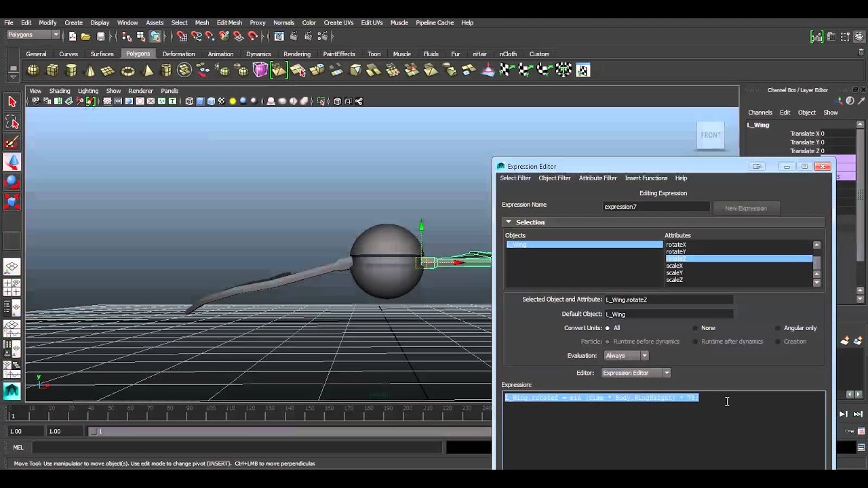868x488 pixels.
Task: Click the Maya logo quick layout button
Action: pyautogui.click(x=12, y=390)
